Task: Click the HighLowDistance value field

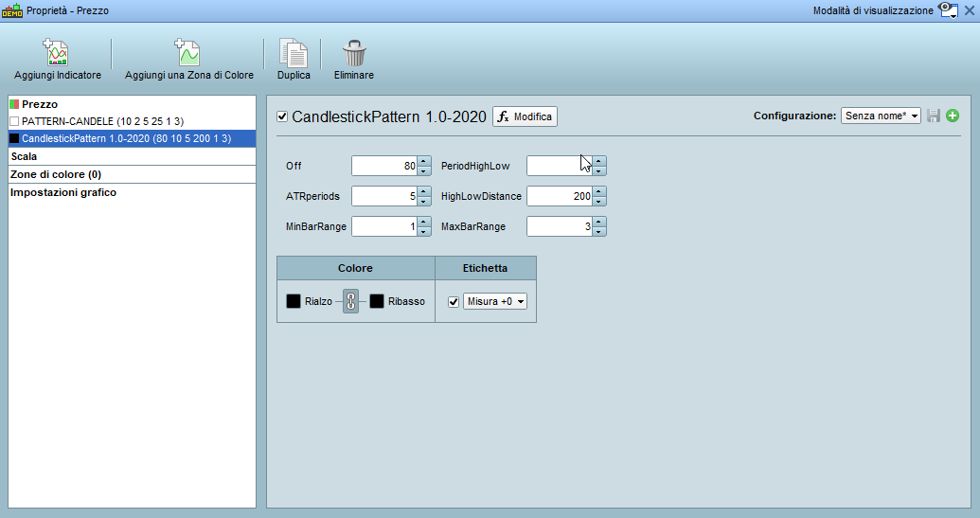Action: coord(560,196)
